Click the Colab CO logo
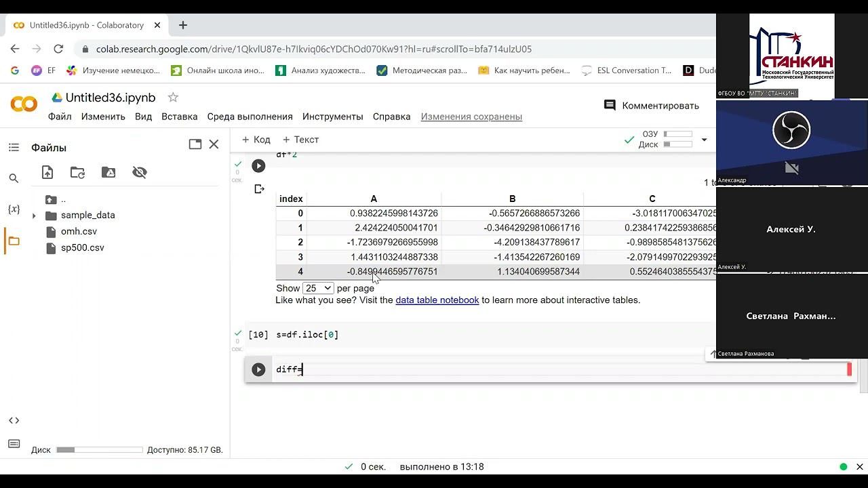Viewport: 868px width, 488px height. click(x=24, y=104)
